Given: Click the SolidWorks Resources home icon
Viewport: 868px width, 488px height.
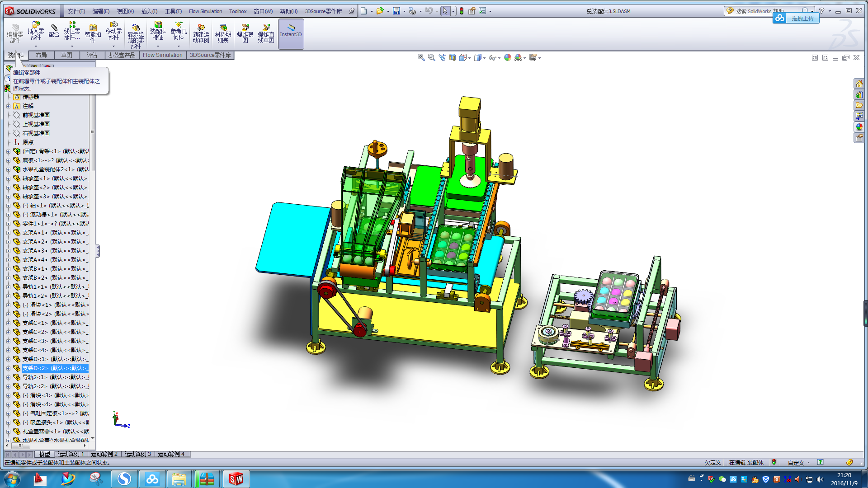Looking at the screenshot, I should click(x=859, y=84).
